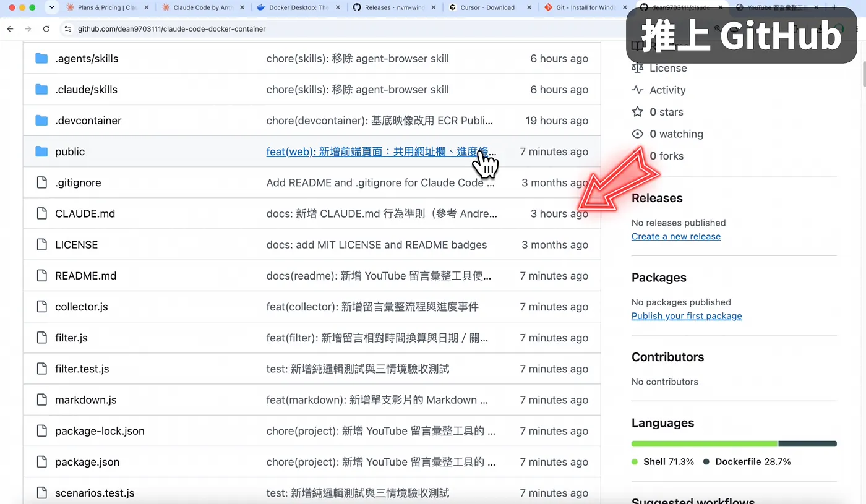
Task: Open the .claude/skills folder
Action: point(86,89)
